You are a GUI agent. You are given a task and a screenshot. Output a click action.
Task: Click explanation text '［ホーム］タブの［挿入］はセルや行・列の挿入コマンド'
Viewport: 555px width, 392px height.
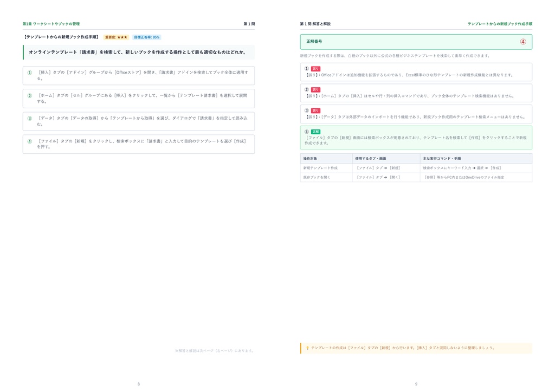410,96
